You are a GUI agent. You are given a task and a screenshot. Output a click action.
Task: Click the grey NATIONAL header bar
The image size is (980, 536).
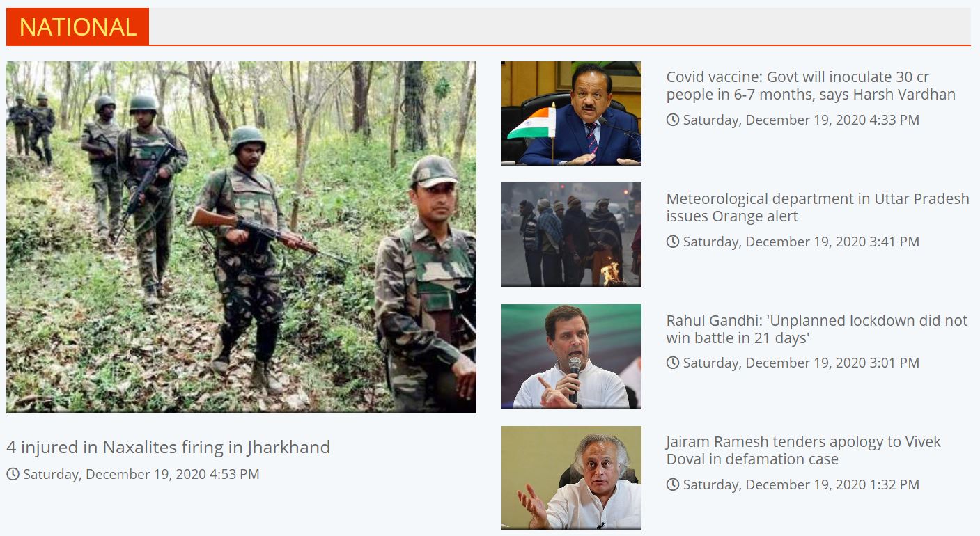(559, 26)
